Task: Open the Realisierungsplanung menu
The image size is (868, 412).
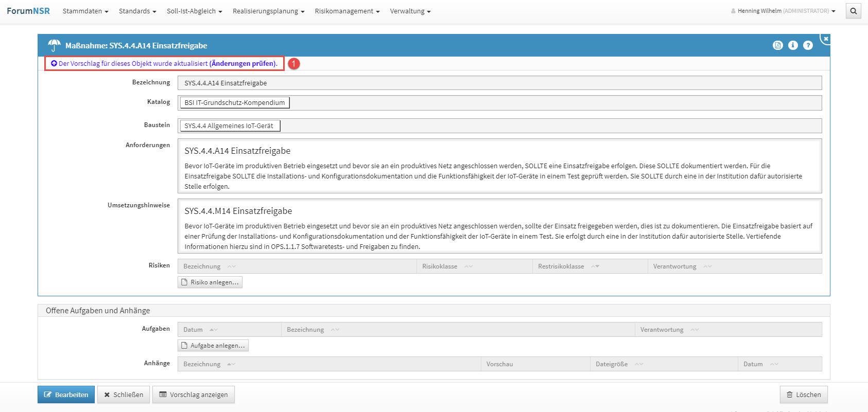Action: click(x=268, y=11)
